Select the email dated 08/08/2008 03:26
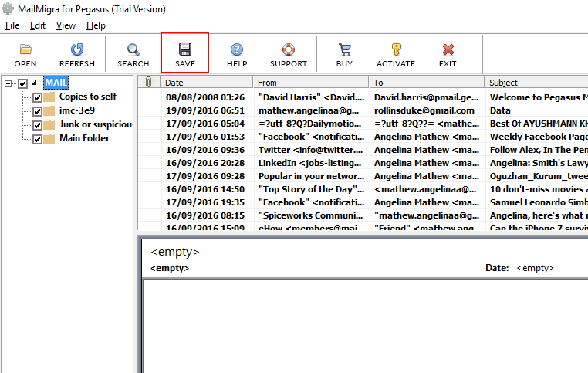 pos(363,97)
